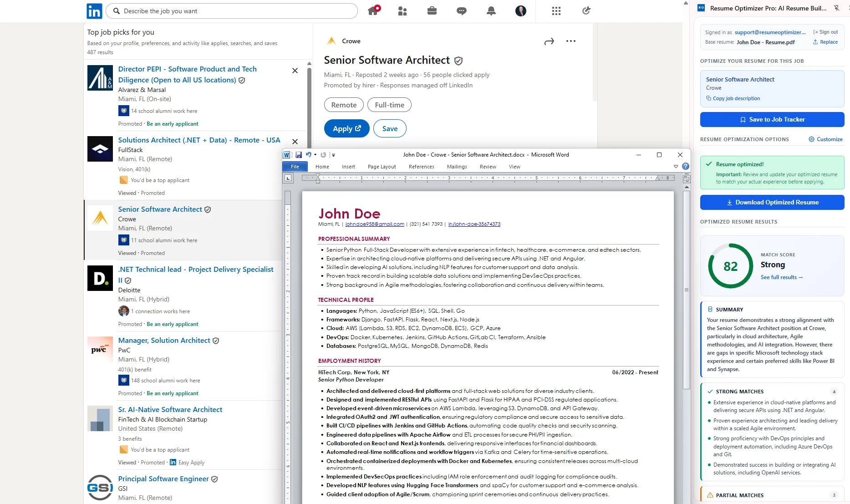The width and height of the screenshot is (850, 504).
Task: Expand the Partial Matches section
Action: click(x=772, y=495)
